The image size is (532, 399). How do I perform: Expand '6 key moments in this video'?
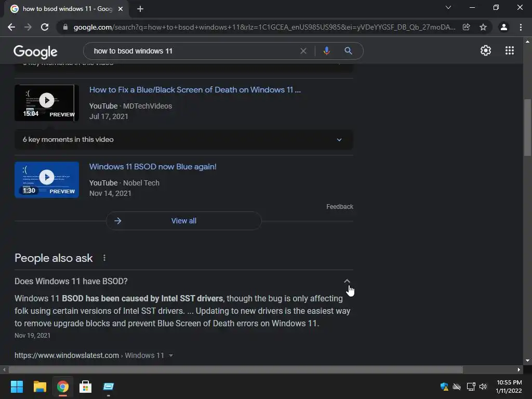point(183,139)
